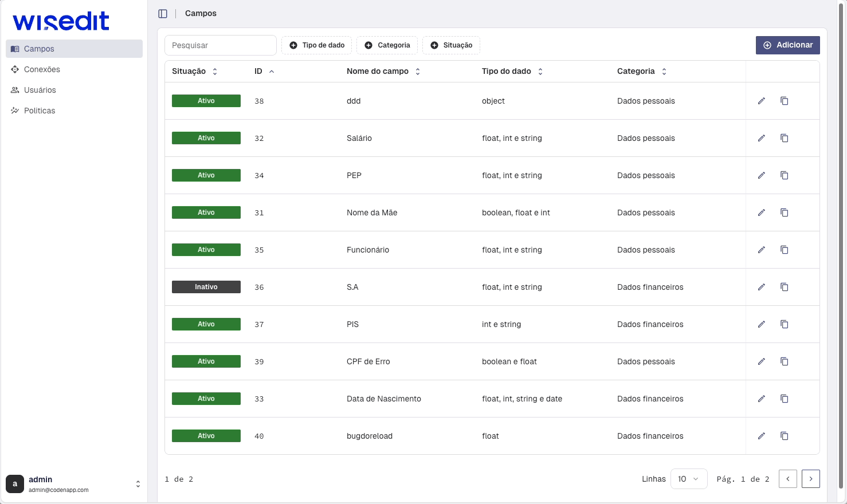Open Conexões in the sidebar
The height and width of the screenshot is (504, 847).
pos(42,69)
